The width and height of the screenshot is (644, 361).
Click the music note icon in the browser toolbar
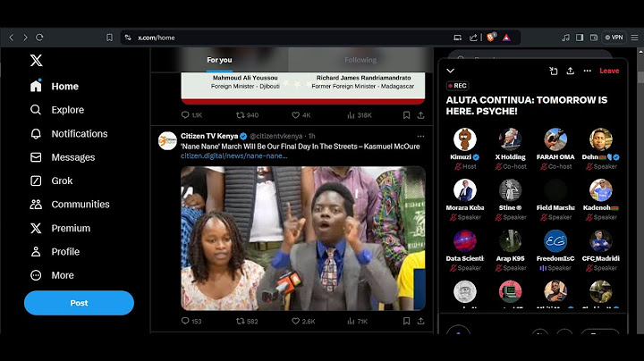(x=566, y=38)
